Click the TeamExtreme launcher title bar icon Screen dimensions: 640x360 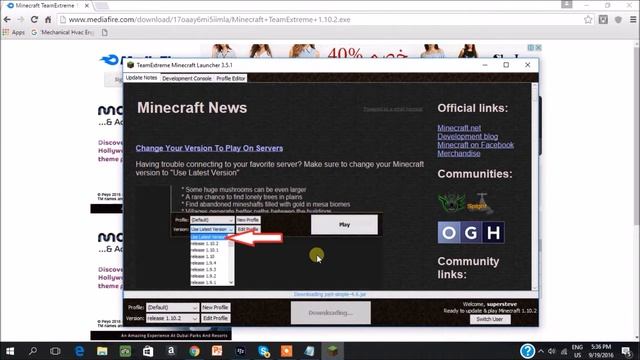point(130,65)
